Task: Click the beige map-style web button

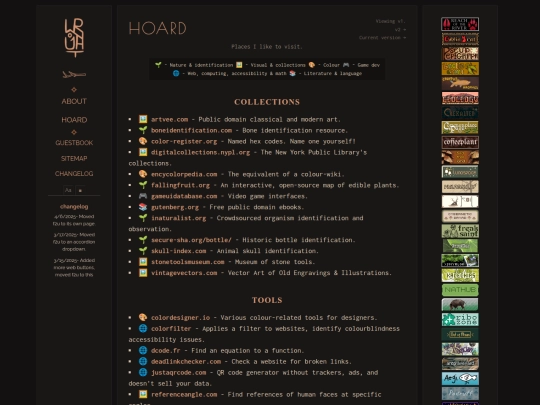Action: [x=460, y=187]
